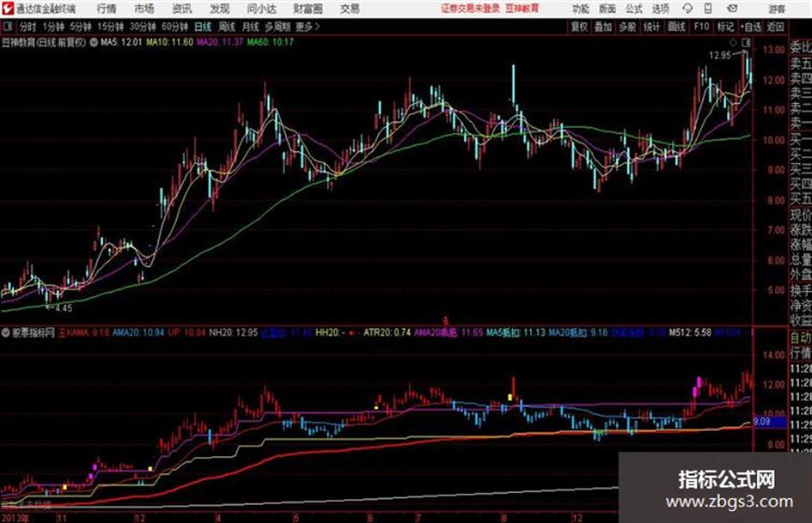This screenshot has width=812, height=523.
Task: Switch to the 1分钟 period tab
Action: [x=53, y=27]
